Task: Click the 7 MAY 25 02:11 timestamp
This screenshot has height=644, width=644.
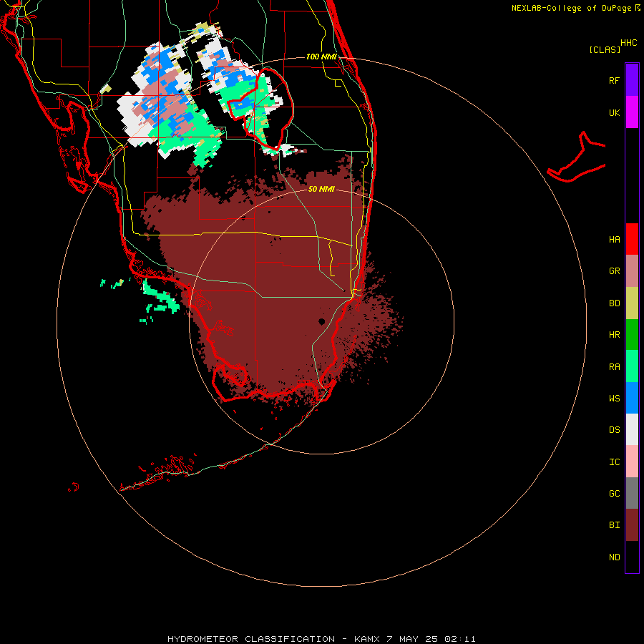Action: coord(431,639)
